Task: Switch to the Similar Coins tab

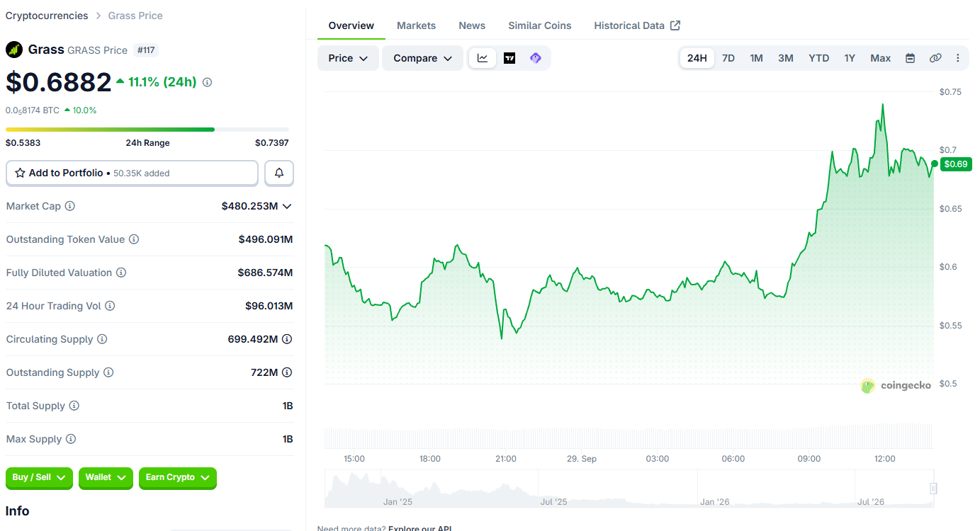Action: coord(540,25)
